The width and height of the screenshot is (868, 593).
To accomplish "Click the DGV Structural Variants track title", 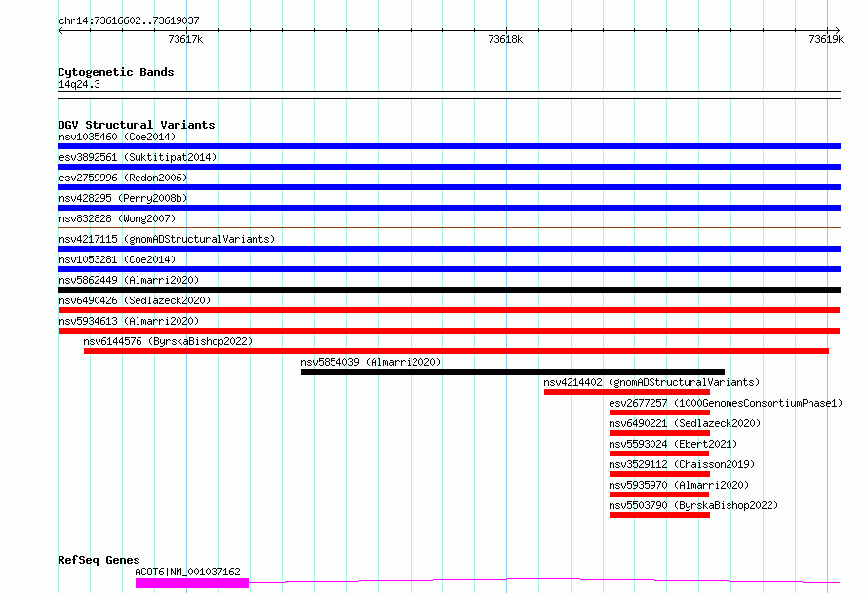I will click(137, 125).
